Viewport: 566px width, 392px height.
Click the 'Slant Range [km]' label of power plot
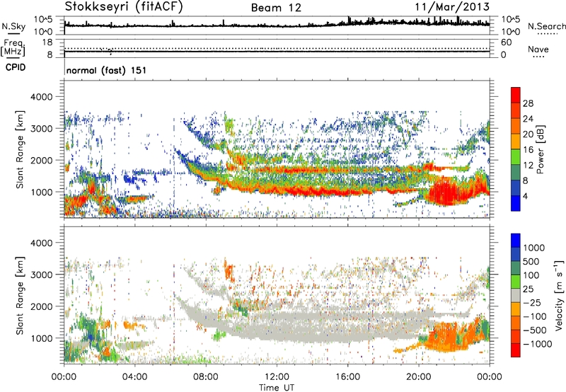[x=20, y=149]
